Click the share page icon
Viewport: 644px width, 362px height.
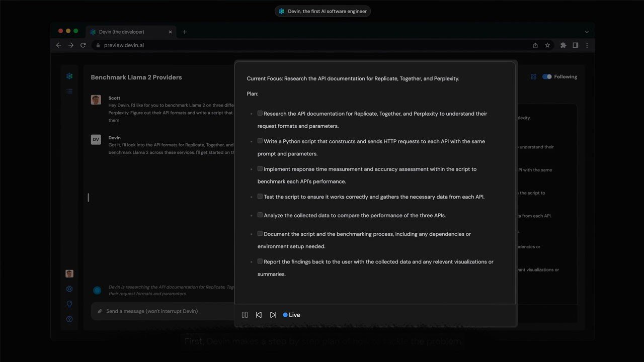click(x=535, y=45)
